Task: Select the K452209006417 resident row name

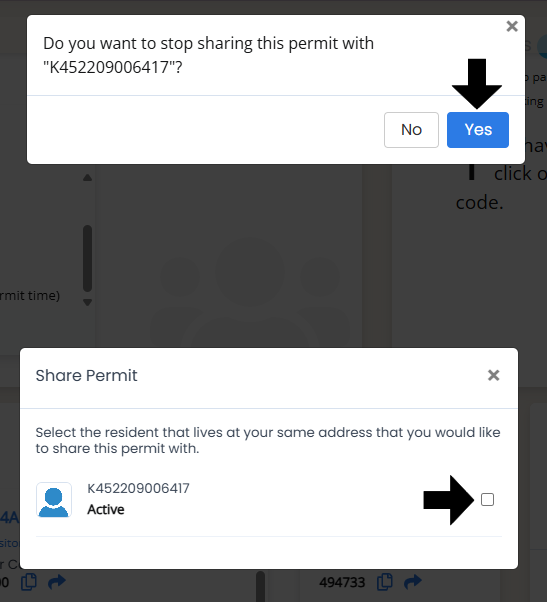Action: (138, 488)
